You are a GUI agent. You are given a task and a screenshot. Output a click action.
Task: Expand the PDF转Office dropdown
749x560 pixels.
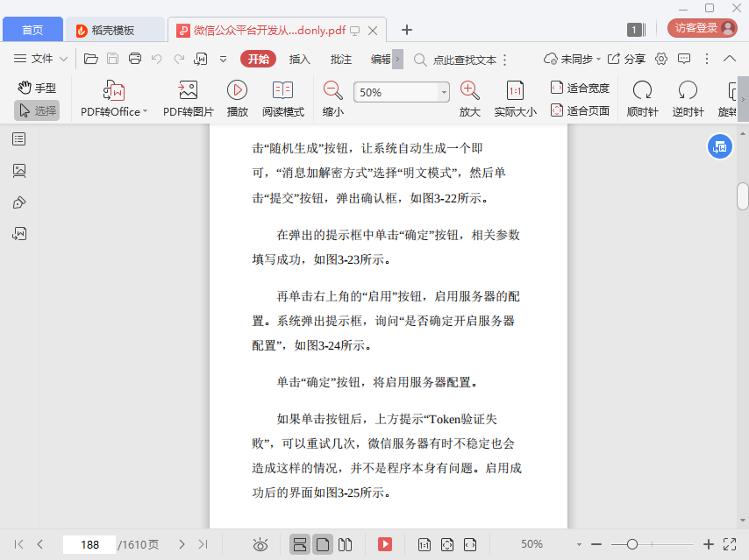pyautogui.click(x=145, y=112)
